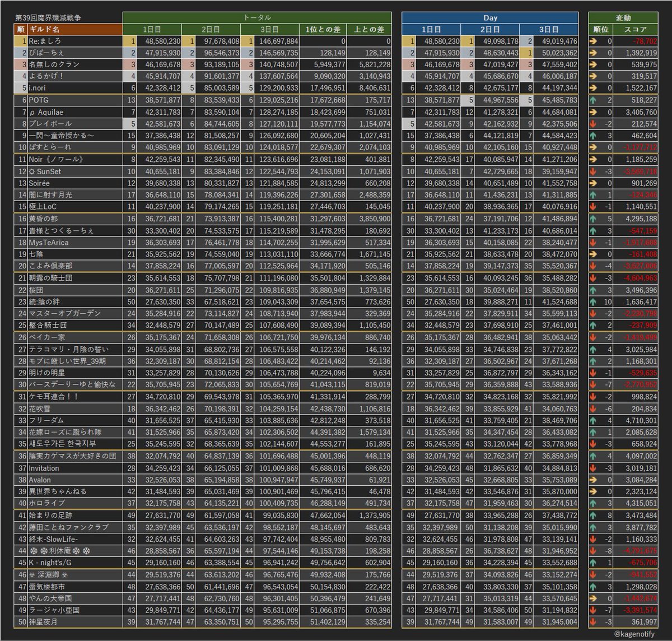Click the sideways arrow in Avalon's row
Screen dimensions: 672x641
pyautogui.click(x=594, y=480)
